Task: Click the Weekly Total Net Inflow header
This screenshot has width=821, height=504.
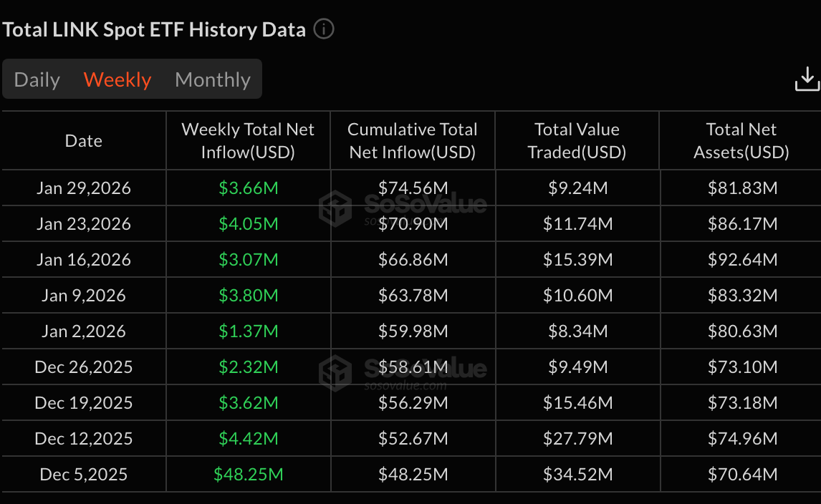Action: (248, 141)
